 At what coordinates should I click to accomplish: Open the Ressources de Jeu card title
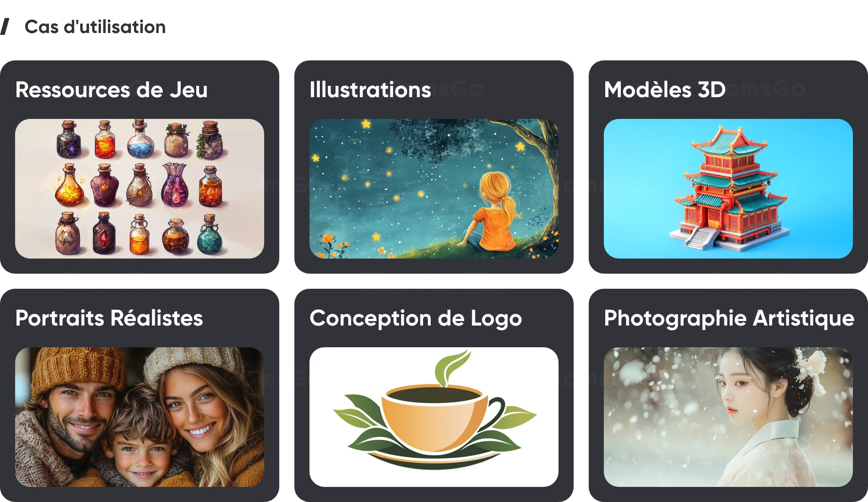tap(111, 90)
